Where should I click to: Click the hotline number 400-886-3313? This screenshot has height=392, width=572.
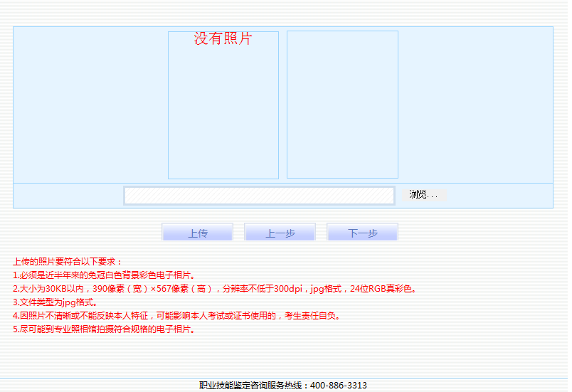tap(339, 386)
